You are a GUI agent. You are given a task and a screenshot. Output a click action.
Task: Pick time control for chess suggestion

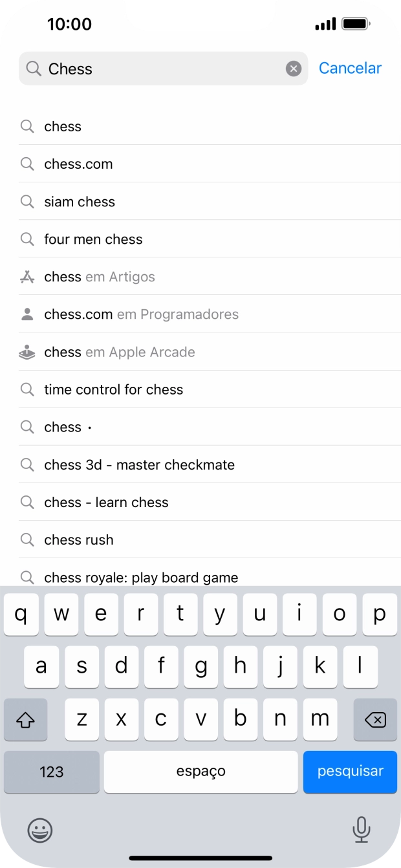(113, 389)
